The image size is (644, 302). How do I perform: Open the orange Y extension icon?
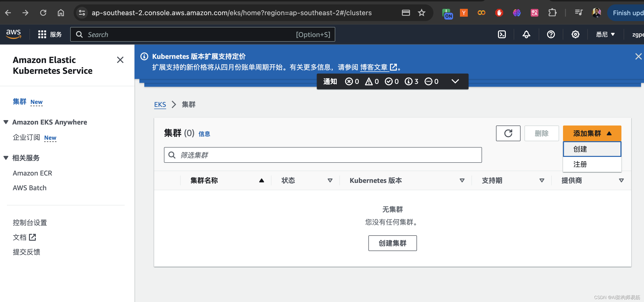[464, 13]
